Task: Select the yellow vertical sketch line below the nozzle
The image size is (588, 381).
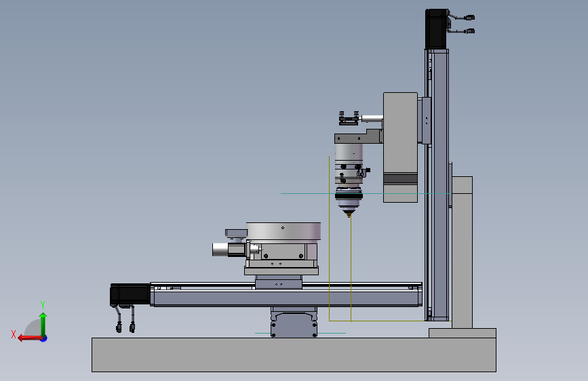Action: (351, 269)
